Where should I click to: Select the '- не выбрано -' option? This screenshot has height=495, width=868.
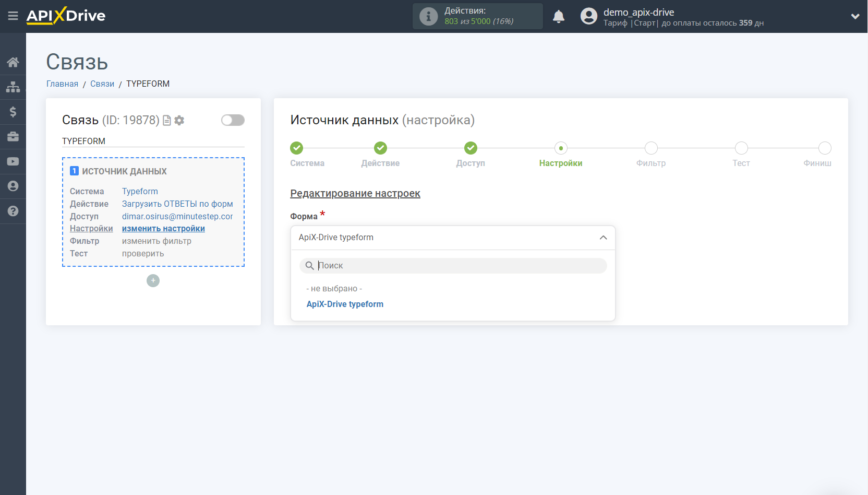pos(334,289)
